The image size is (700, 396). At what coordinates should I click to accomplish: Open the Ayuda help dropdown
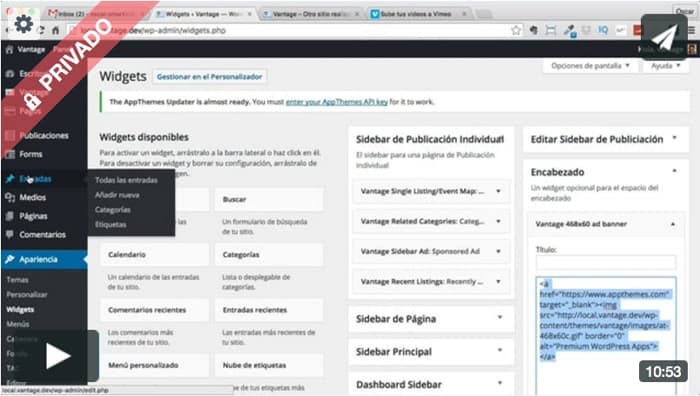tap(665, 66)
